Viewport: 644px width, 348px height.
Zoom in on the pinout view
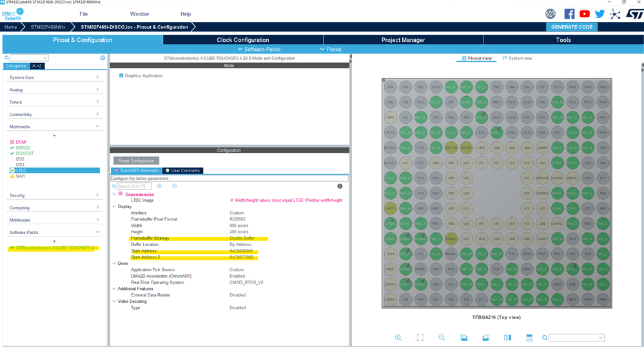(398, 337)
